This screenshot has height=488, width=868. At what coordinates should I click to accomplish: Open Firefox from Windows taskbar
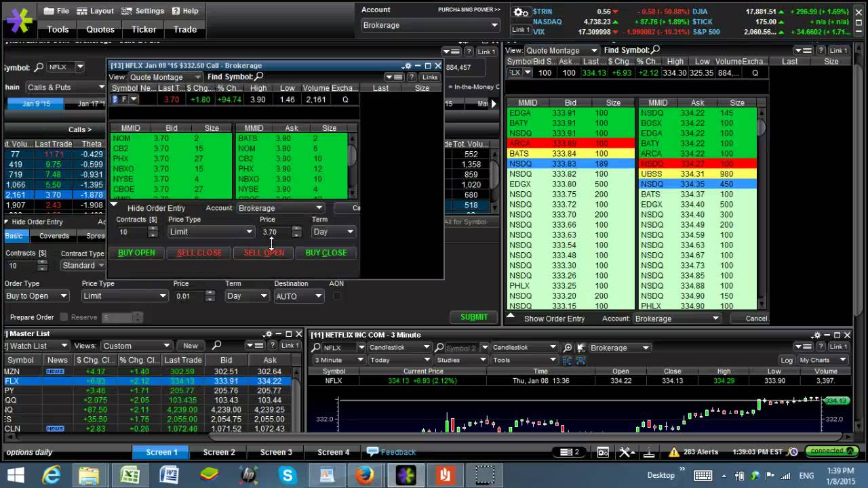tap(365, 475)
